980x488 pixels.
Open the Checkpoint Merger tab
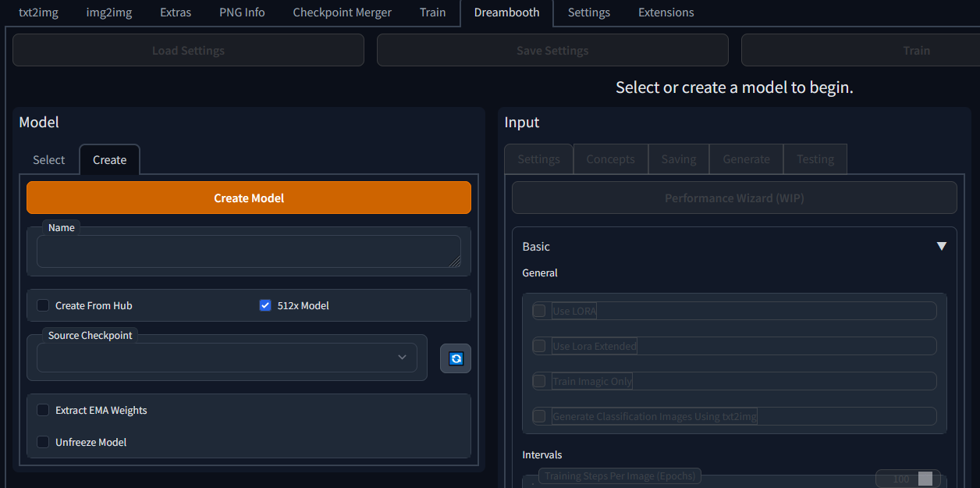[x=342, y=12]
